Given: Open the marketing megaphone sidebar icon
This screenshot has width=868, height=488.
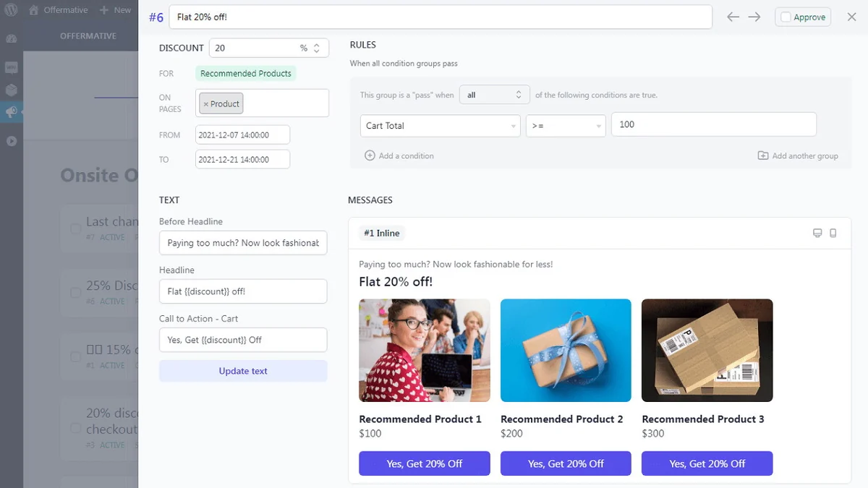Looking at the screenshot, I should [x=11, y=112].
